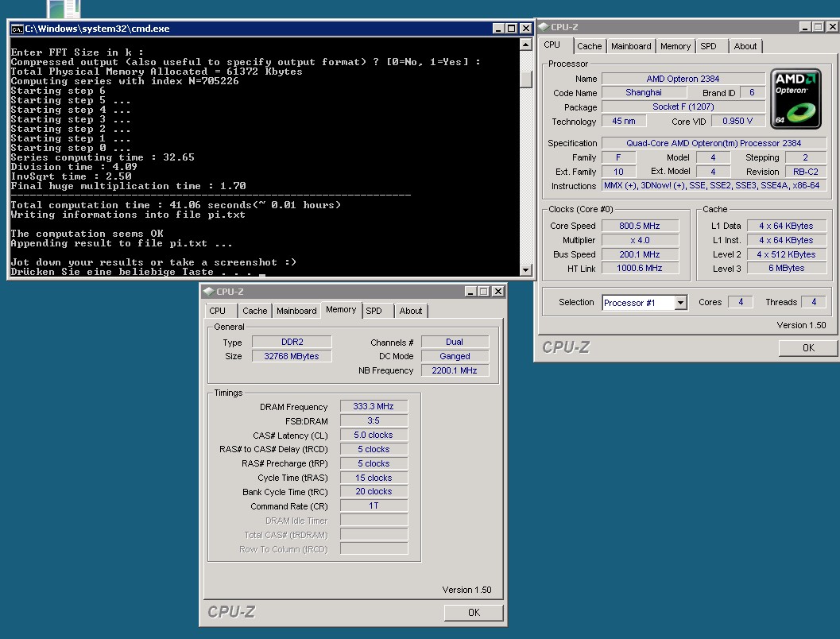Minimize the CPU-Z CPU window
Screen dimensions: 840x639
point(805,27)
